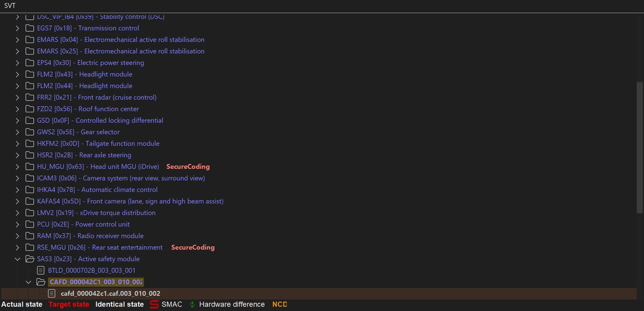Click the file icon beside BTLD_0000702B_003_003_001

coord(41,271)
